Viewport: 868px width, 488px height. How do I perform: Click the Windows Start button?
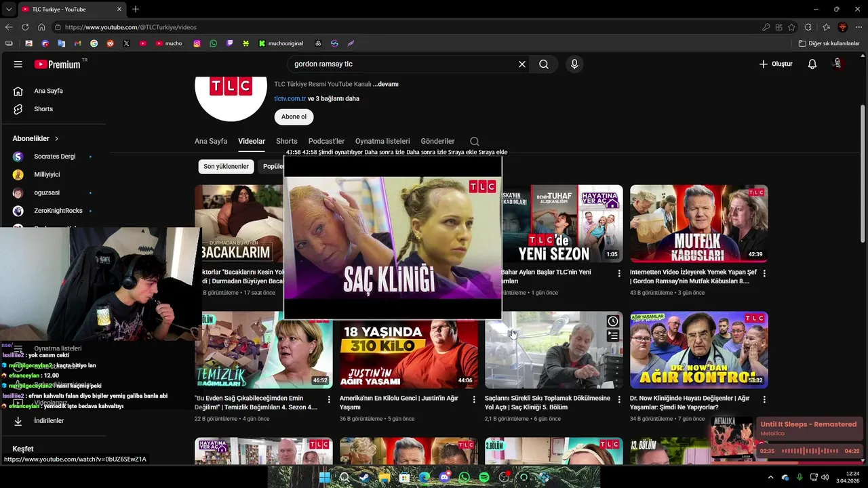point(324,477)
